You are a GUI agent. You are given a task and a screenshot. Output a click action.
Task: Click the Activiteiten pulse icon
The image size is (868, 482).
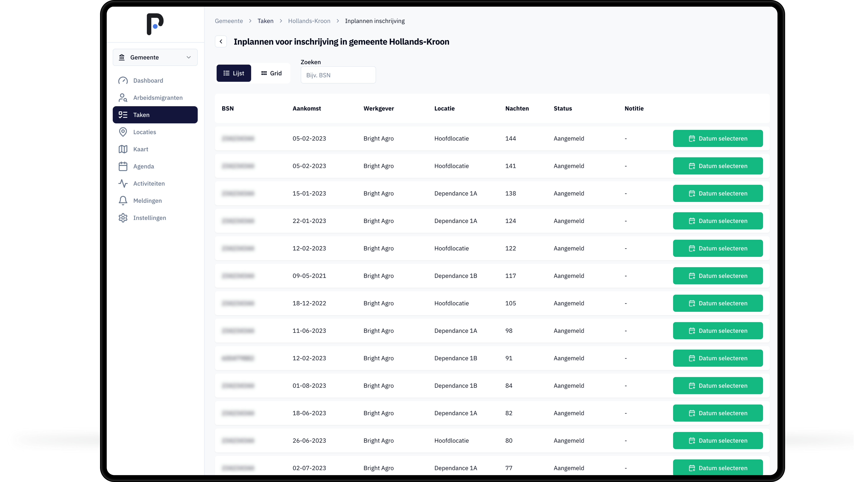coord(123,184)
